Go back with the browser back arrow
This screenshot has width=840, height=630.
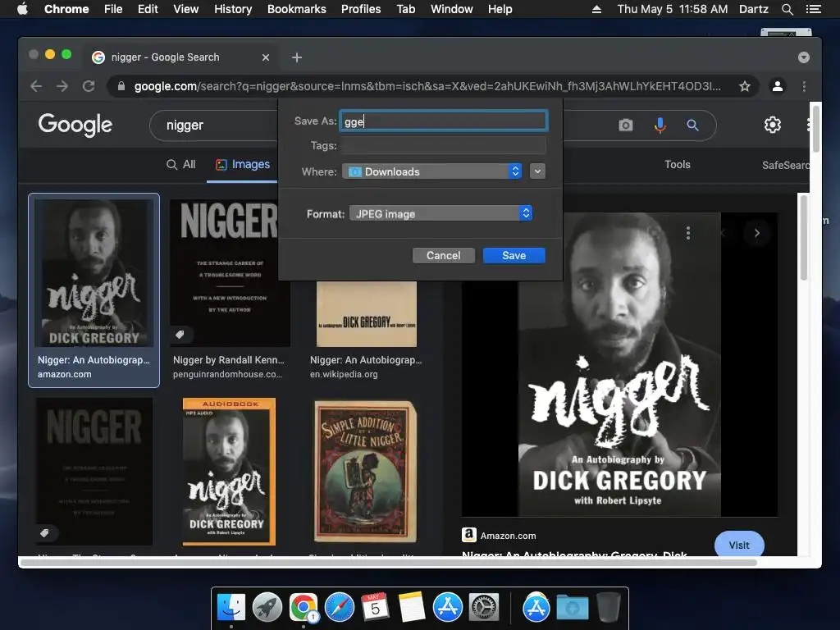[x=36, y=86]
